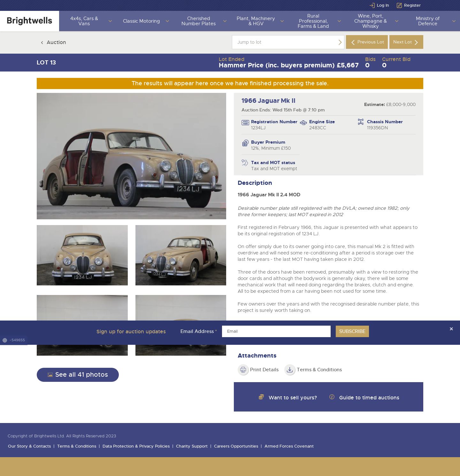Open Rural Professional, Farms & Land menu
Viewport: 460px width, 476px height.
click(x=313, y=21)
